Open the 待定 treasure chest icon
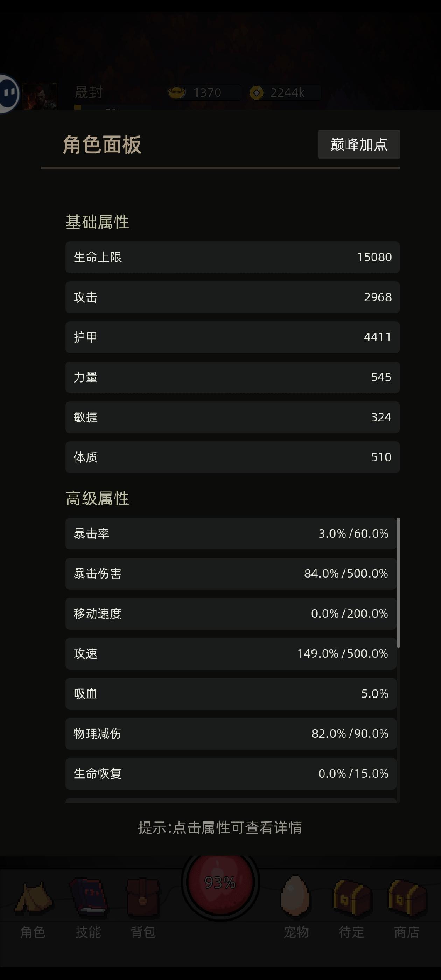 pyautogui.click(x=351, y=897)
